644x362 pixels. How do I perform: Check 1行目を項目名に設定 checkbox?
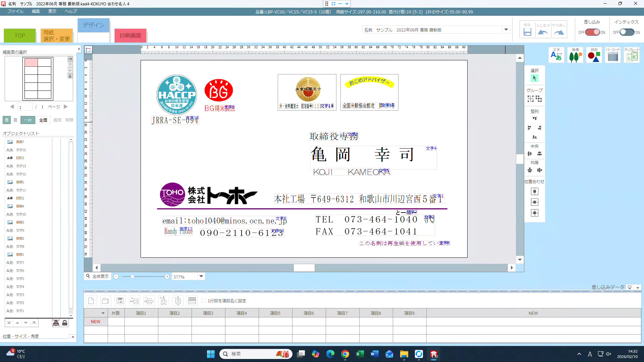point(203,301)
